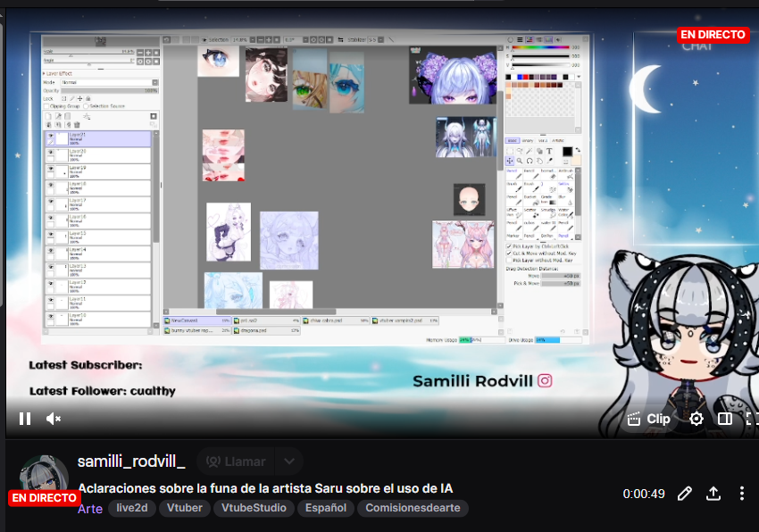Delete the layer with the trash icon
759x532 pixels.
[77, 124]
